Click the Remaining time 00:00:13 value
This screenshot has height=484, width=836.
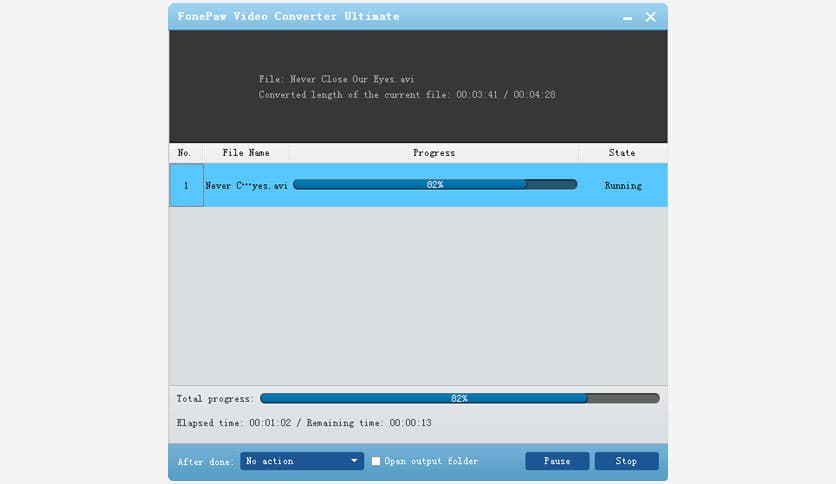410,423
